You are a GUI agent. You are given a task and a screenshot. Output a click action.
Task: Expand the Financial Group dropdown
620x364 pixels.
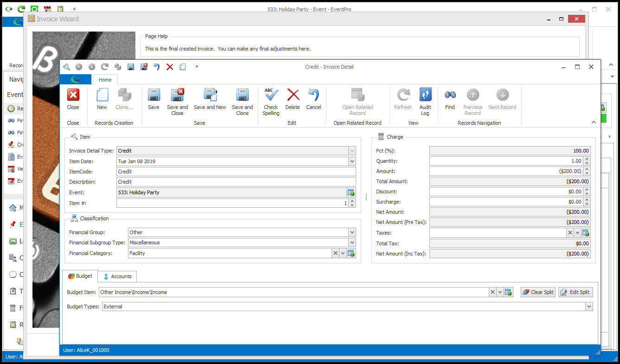(352, 232)
